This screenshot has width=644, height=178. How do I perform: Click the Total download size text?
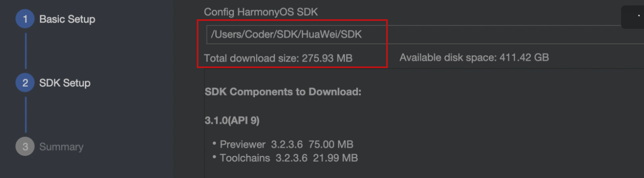278,58
